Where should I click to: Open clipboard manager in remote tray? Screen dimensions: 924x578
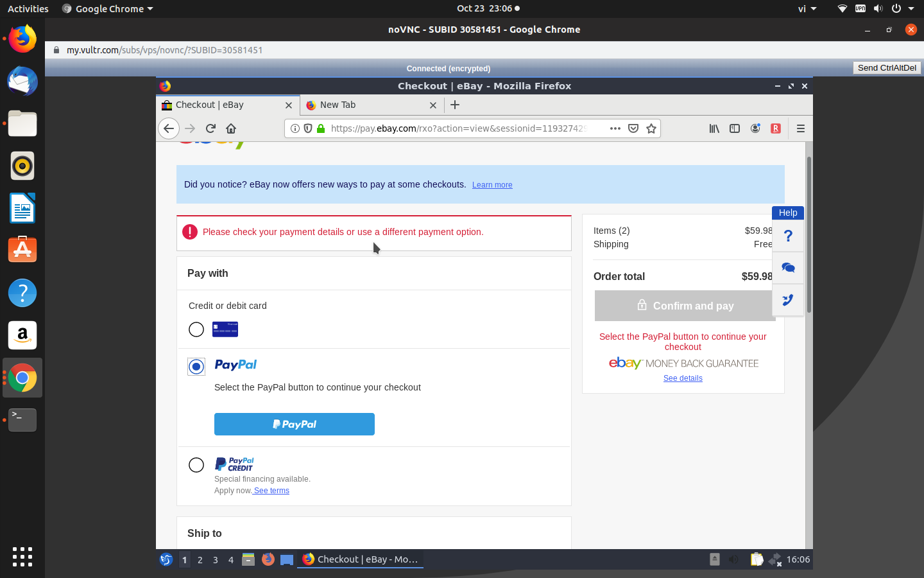pos(757,559)
